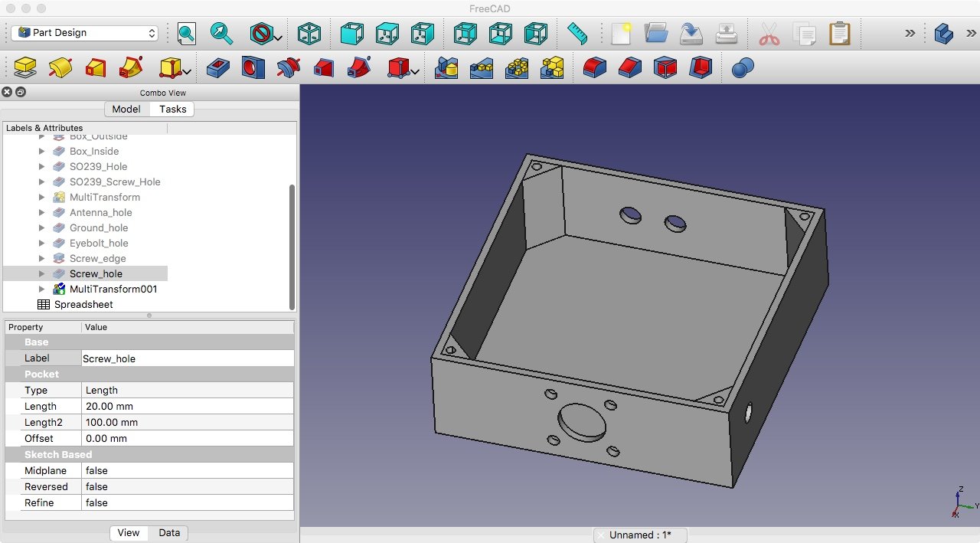Switch to the View properties tab

coord(129,532)
